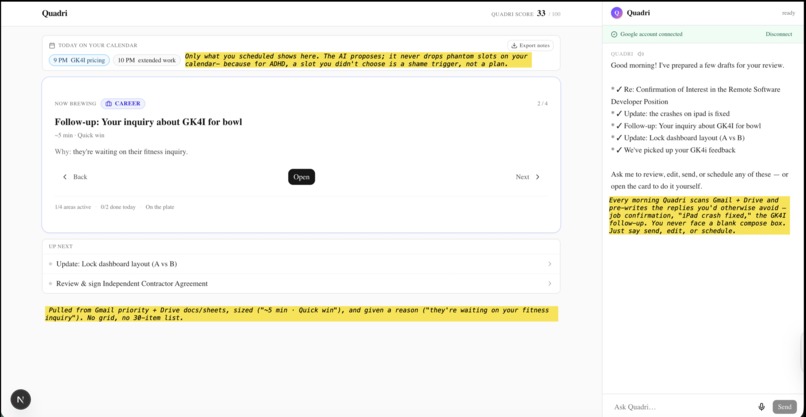This screenshot has width=806, height=417.
Task: Click the 1/4 areas active status
Action: tap(73, 207)
